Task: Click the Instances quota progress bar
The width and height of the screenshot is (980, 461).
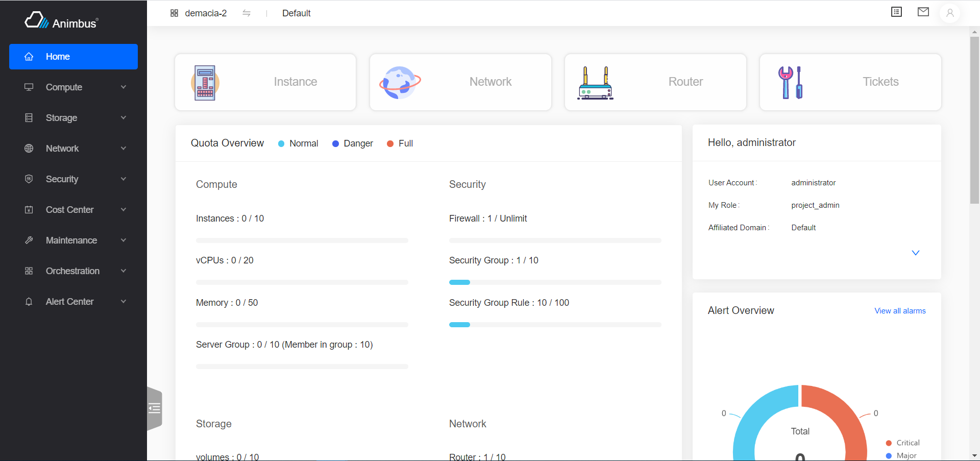Action: pos(302,240)
